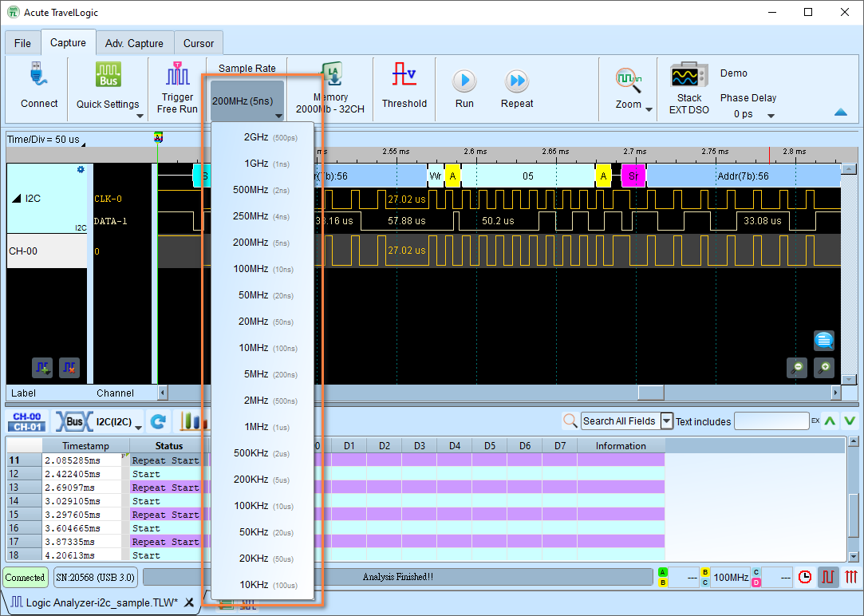Open the Time/Div dropdown arrow

tap(83, 144)
